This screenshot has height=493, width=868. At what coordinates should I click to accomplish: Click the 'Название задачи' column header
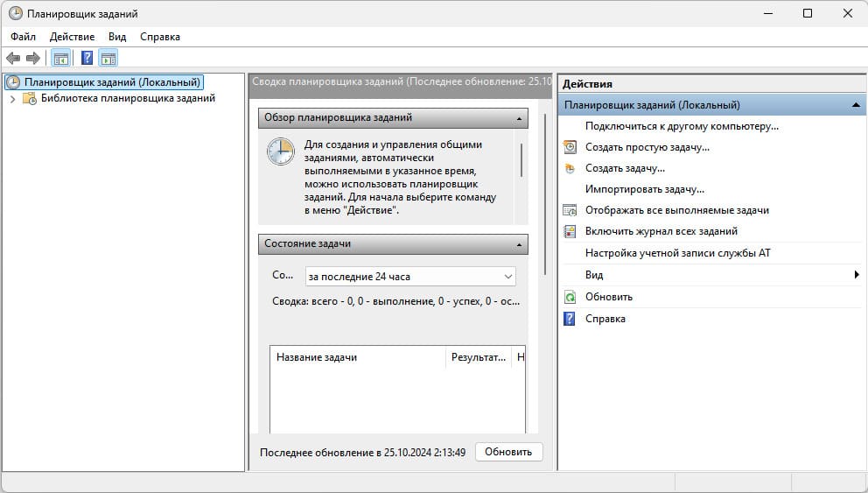[359, 357]
